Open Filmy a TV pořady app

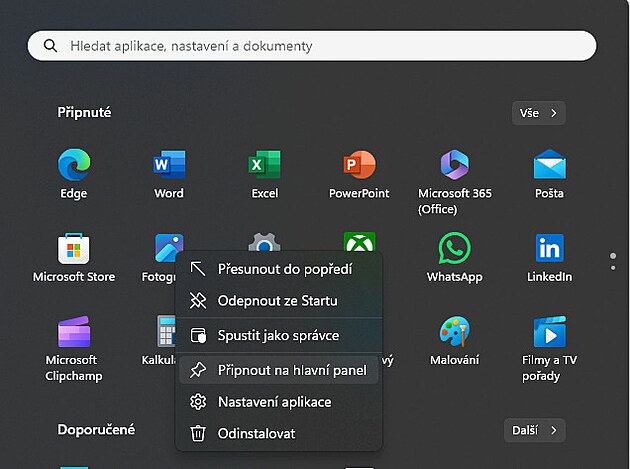coord(549,333)
